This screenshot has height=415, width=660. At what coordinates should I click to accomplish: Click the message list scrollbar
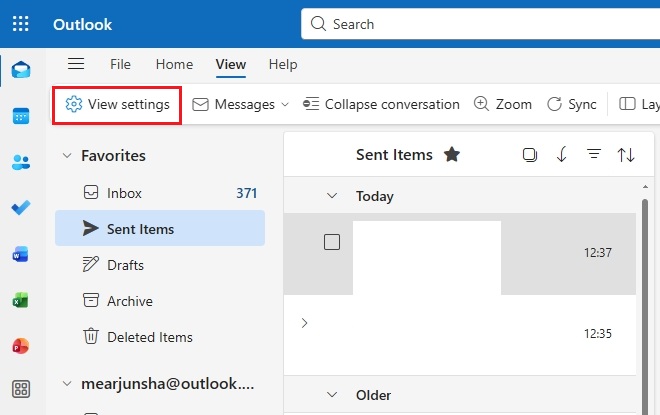pos(645,307)
